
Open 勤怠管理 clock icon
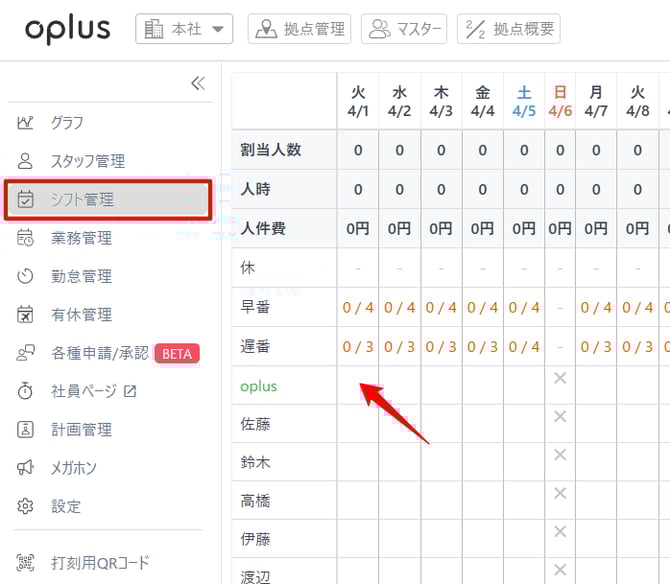click(26, 276)
